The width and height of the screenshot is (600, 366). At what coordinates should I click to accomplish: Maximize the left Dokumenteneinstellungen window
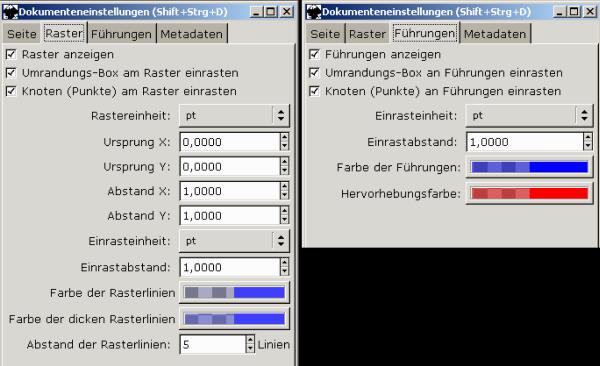271,12
